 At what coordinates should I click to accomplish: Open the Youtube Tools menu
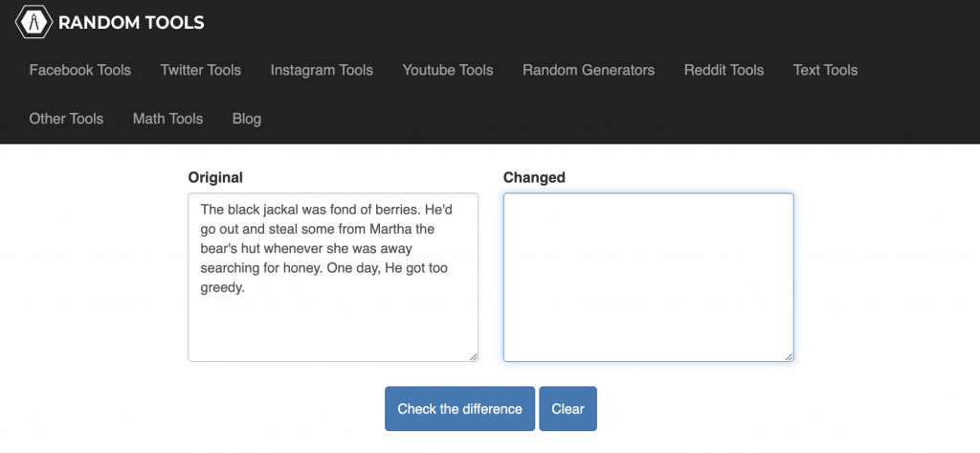[448, 70]
